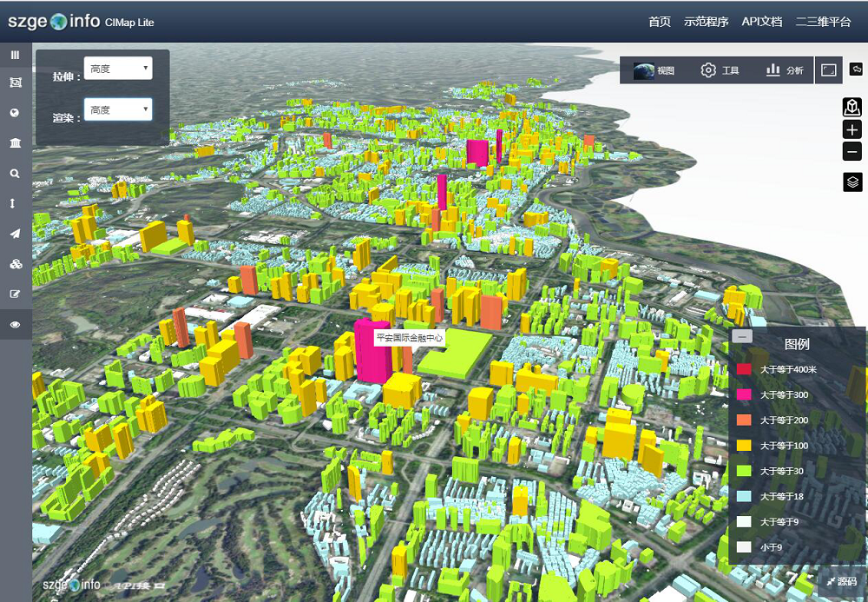
Task: Toggle the eye visibility icon in sidebar
Action: click(x=15, y=324)
